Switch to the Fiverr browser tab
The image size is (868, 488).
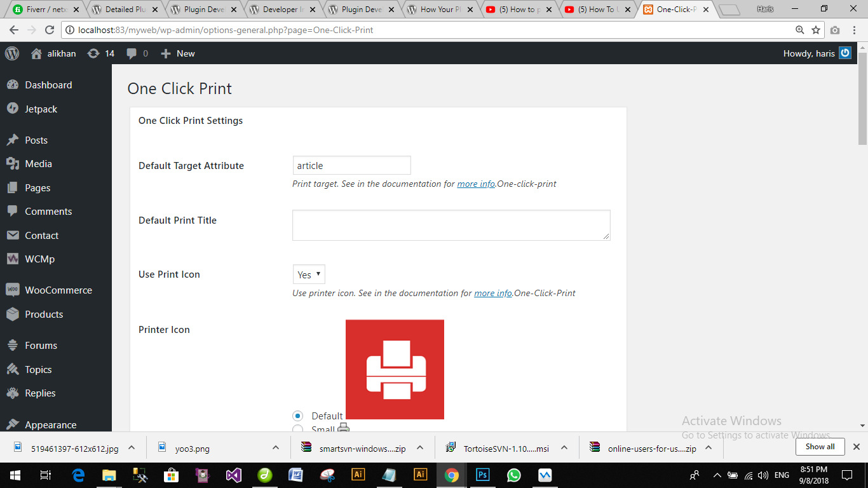[42, 10]
